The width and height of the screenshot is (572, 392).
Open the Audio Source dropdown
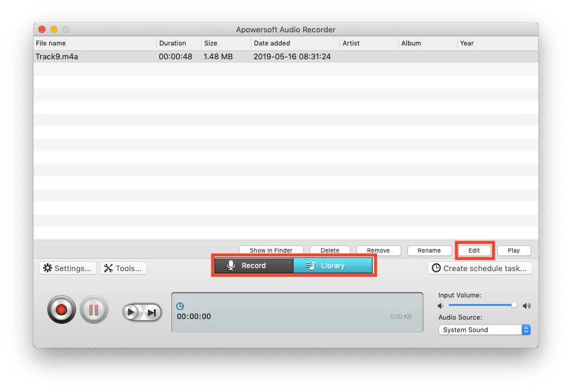pyautogui.click(x=479, y=329)
